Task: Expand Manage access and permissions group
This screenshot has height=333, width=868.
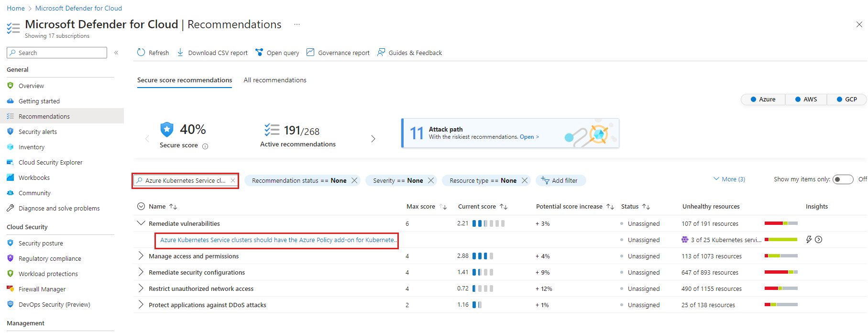Action: coord(141,256)
